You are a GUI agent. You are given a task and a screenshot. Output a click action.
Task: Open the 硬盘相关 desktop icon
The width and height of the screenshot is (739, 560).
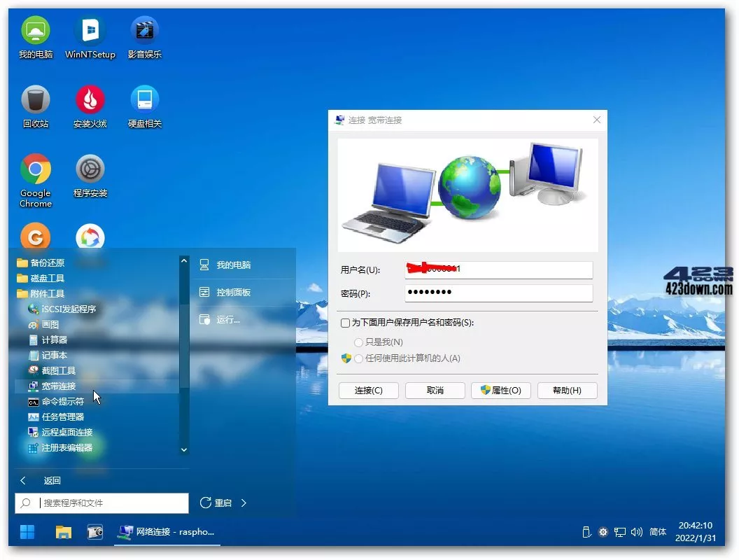145,101
